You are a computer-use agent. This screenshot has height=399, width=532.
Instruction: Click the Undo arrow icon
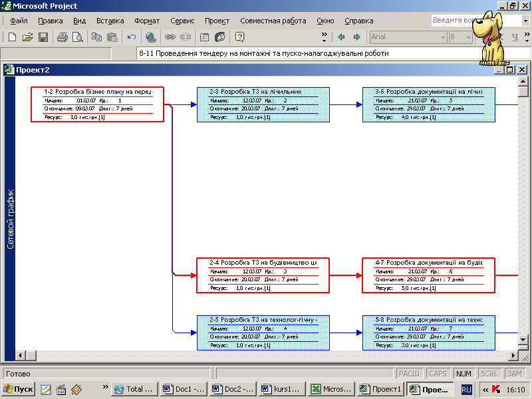click(x=132, y=37)
